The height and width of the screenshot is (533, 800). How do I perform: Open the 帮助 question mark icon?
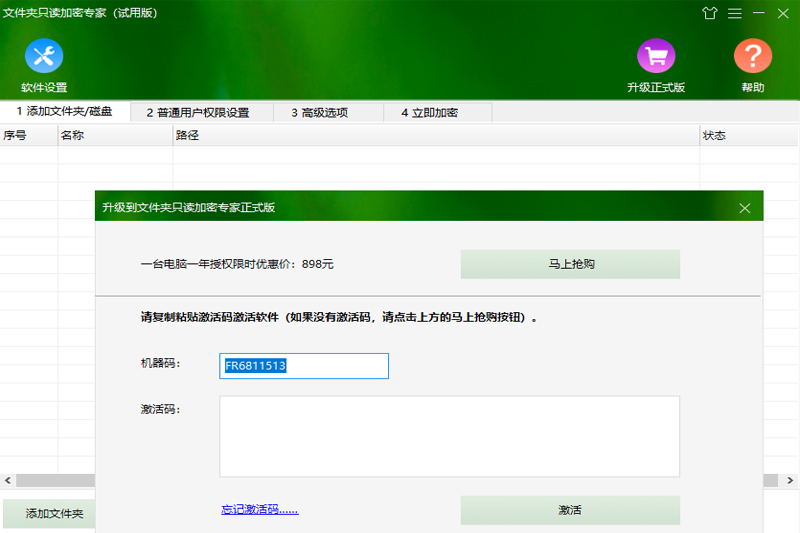[x=753, y=56]
